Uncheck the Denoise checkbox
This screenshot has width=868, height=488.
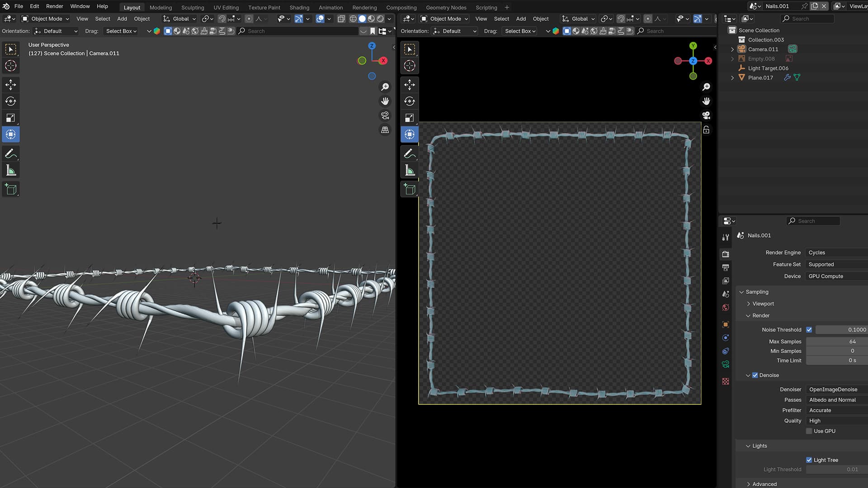click(755, 375)
